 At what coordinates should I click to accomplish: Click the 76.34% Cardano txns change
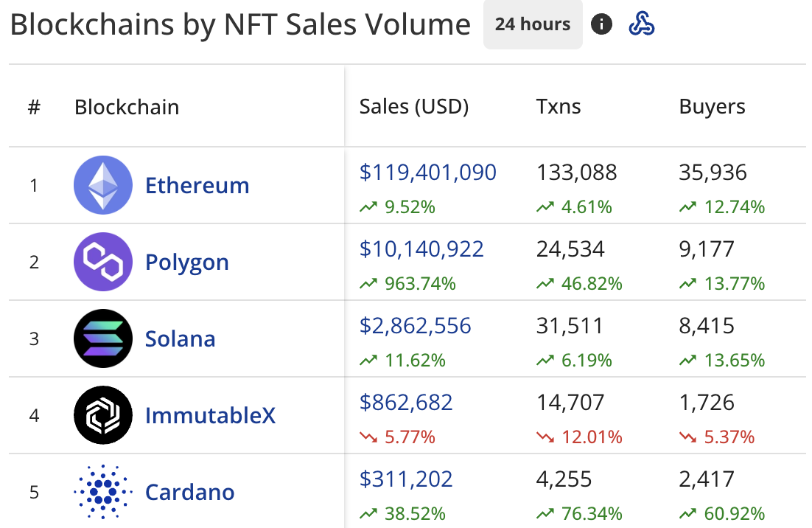592,514
